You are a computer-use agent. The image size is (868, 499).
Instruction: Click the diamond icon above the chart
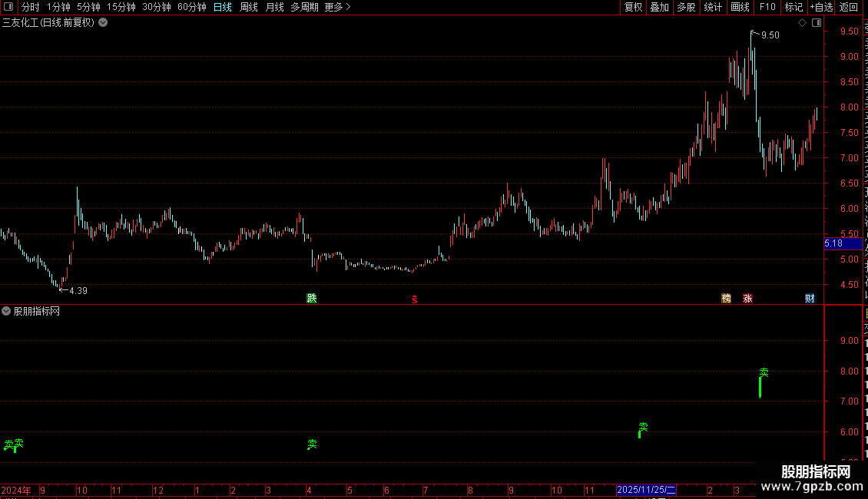pos(802,23)
